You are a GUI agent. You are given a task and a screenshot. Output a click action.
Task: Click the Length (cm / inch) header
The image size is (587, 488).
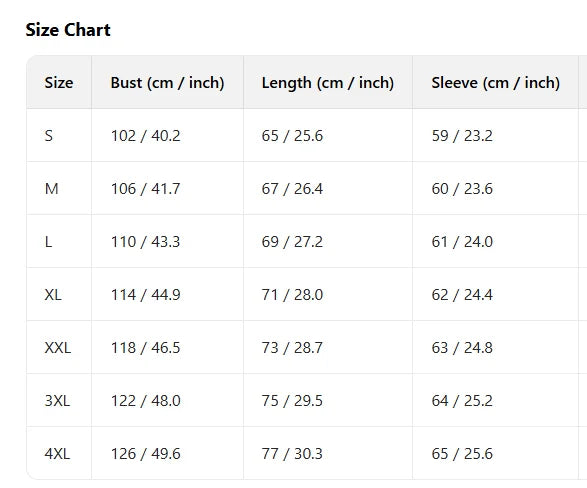coord(328,83)
